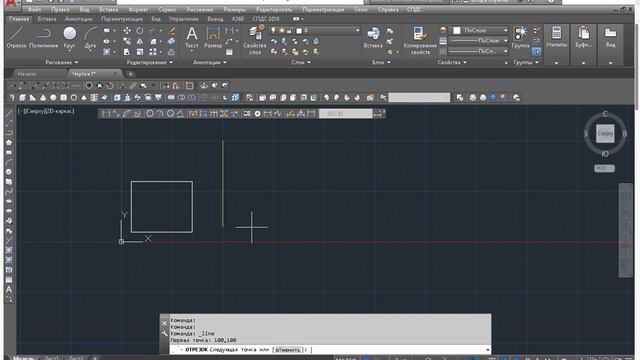Open the Утилиты panel dropdown
The image size is (640, 360).
pyautogui.click(x=556, y=63)
